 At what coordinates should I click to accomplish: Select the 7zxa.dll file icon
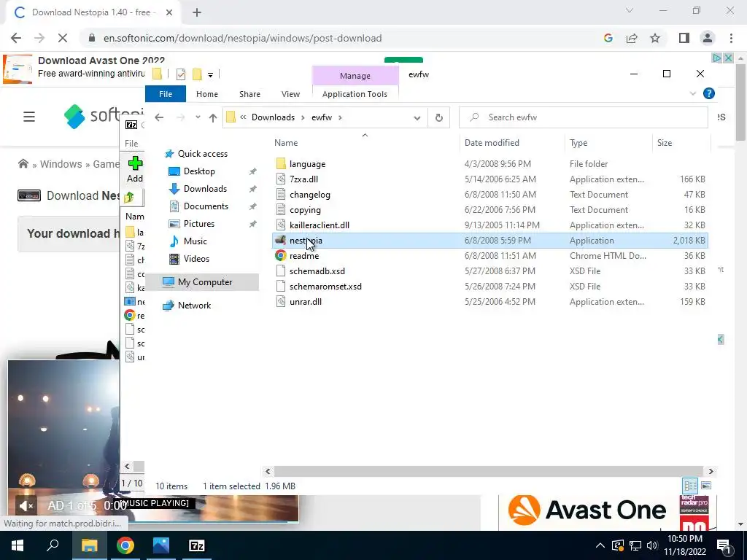[x=281, y=179]
